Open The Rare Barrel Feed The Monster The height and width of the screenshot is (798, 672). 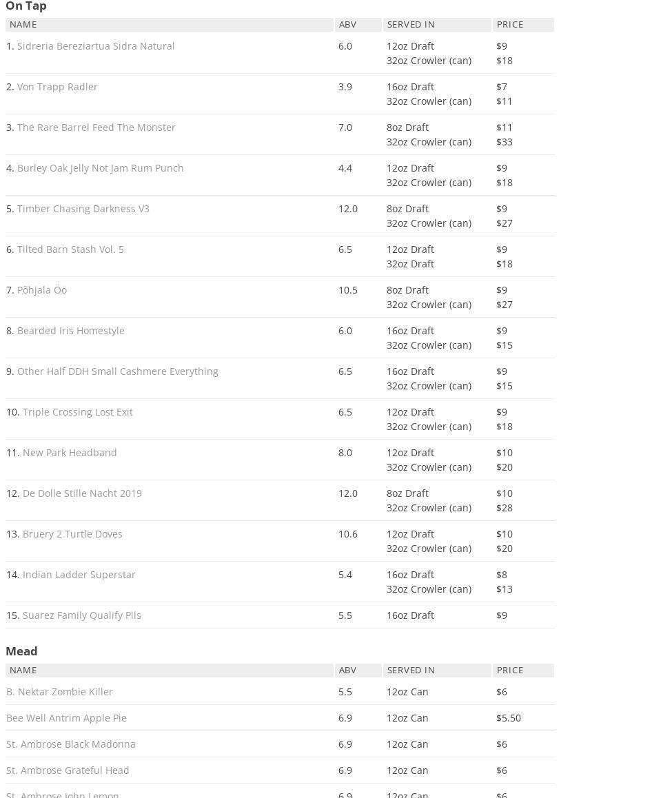[x=96, y=127]
